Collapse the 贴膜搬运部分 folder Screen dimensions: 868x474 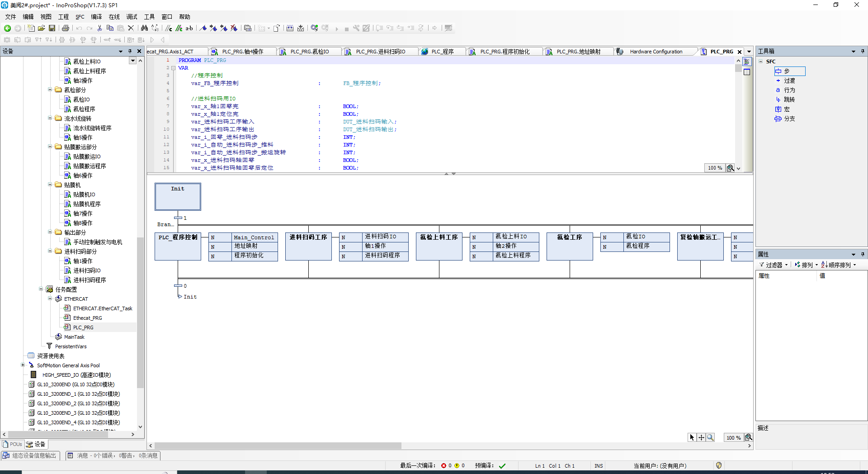pos(50,147)
